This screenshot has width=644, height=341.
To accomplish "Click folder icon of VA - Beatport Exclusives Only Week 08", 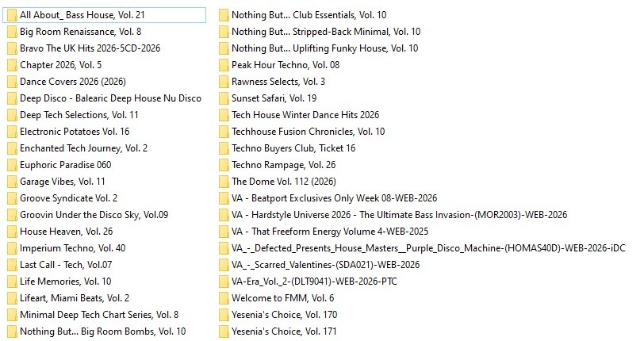I will point(224,198).
